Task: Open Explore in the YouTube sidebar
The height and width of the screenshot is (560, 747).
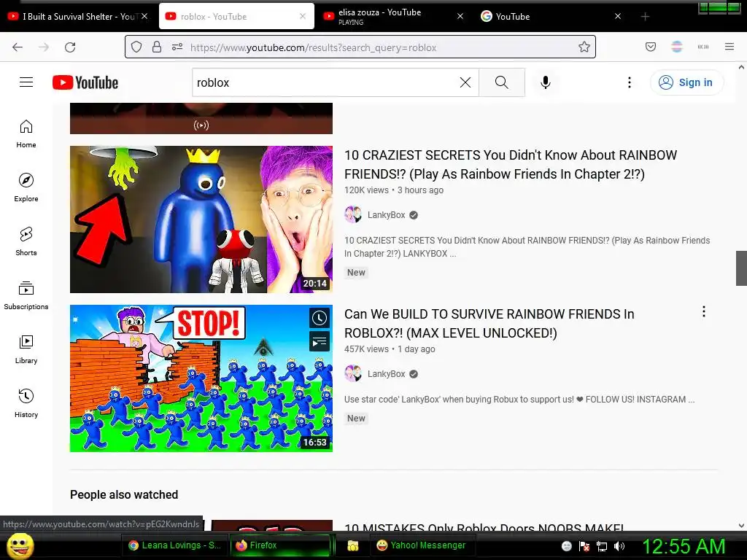Action: 26,187
